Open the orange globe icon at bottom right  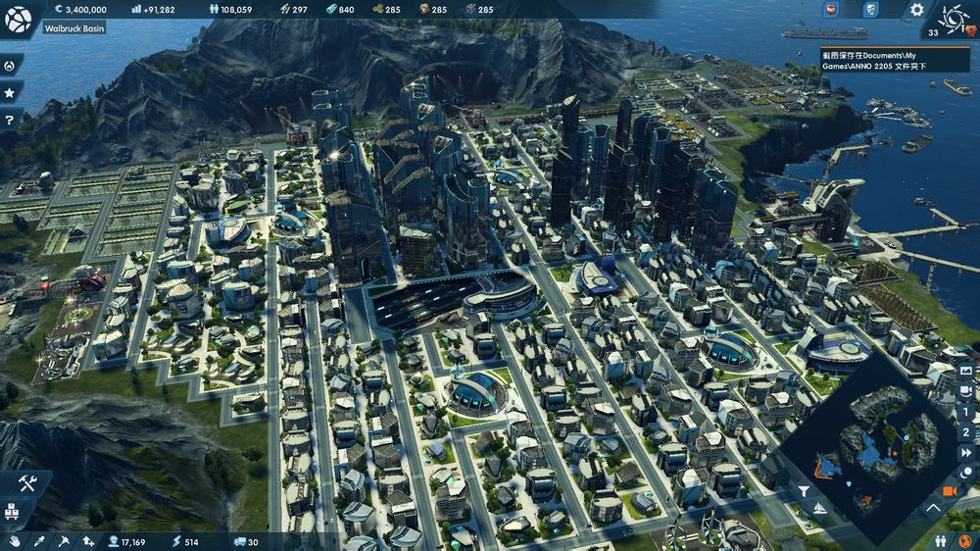coord(965,541)
